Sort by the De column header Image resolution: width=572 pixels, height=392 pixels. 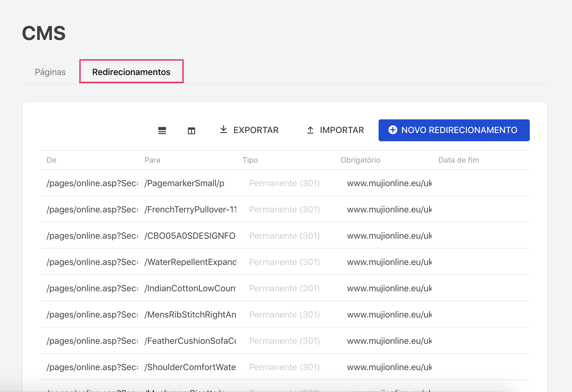point(52,160)
